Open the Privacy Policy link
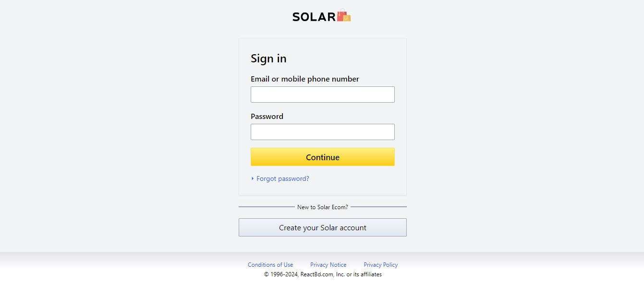 pyautogui.click(x=381, y=265)
